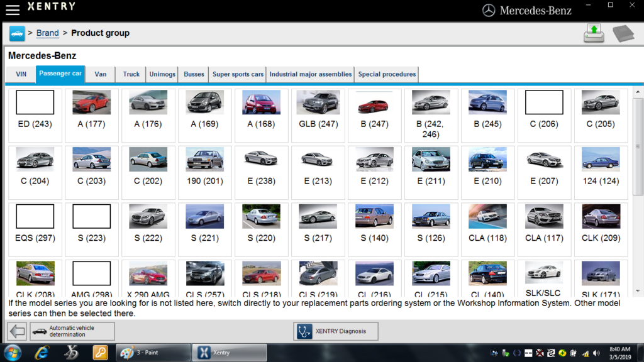
Task: Launch Internet Explorer from the taskbar
Action: click(41, 353)
